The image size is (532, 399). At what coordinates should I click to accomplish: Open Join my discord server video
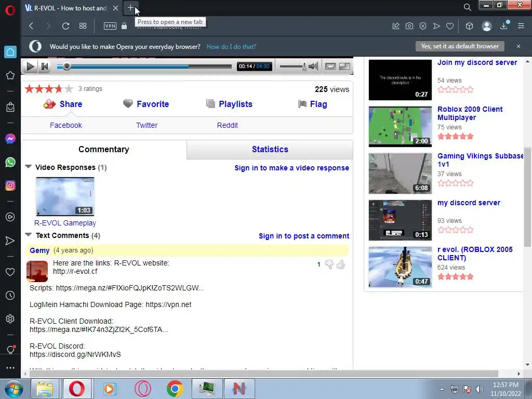477,62
